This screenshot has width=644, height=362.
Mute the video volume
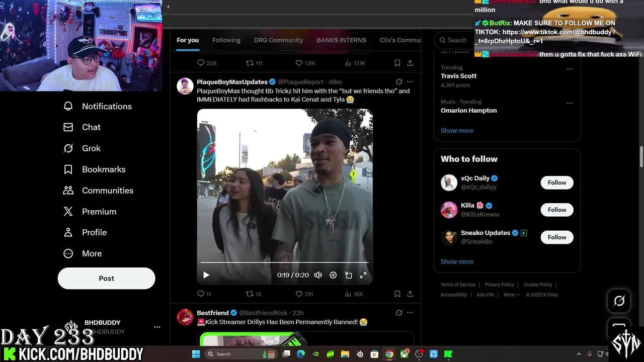(x=318, y=275)
